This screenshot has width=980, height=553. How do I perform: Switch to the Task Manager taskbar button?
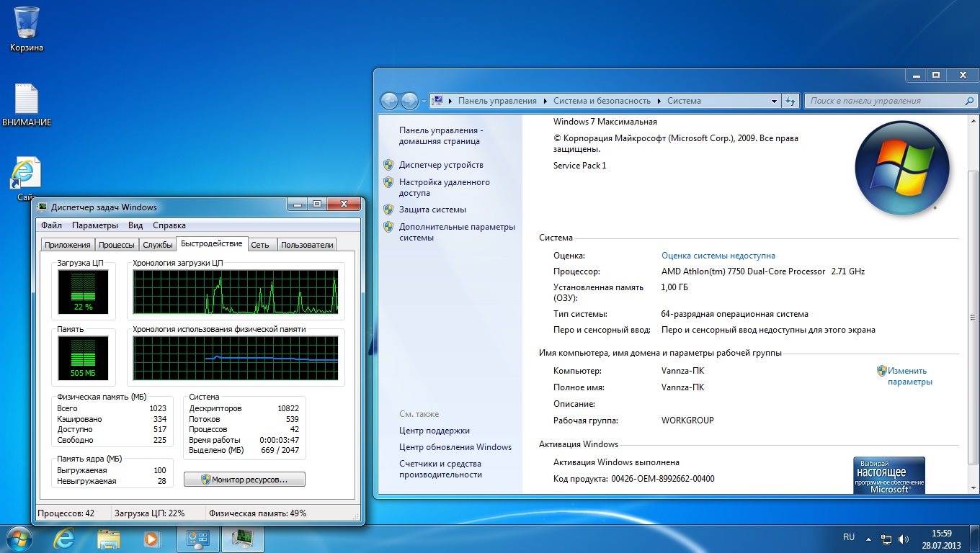pos(243,539)
